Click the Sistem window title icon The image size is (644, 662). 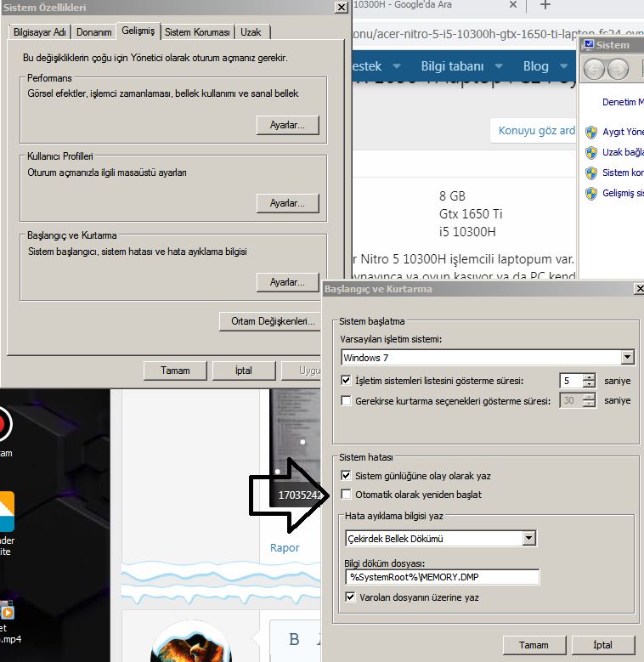(587, 45)
